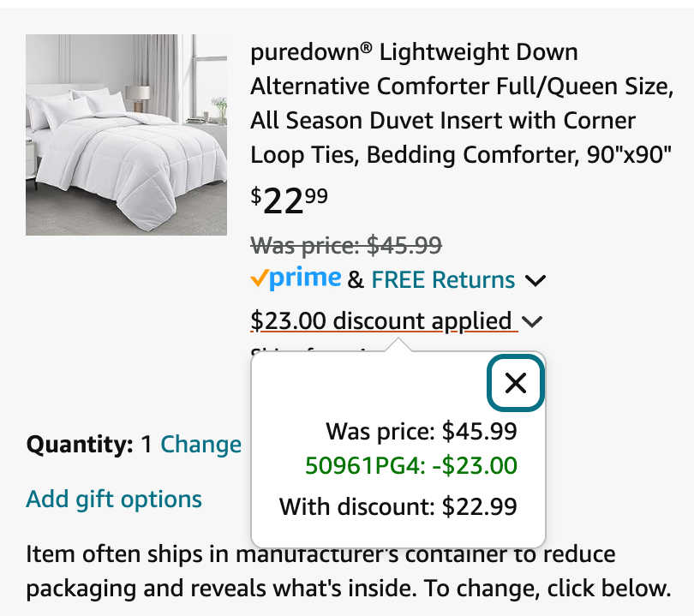The height and width of the screenshot is (616, 694).
Task: Click the quantity value 1
Action: pos(147,445)
